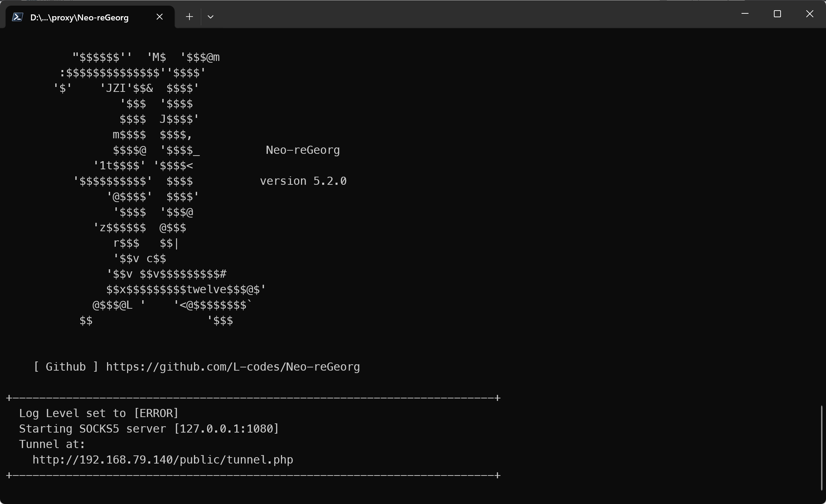Screen dimensions: 826x504
Task: Open the github.com/L-codes/Neo-reGeorg link
Action: point(233,367)
